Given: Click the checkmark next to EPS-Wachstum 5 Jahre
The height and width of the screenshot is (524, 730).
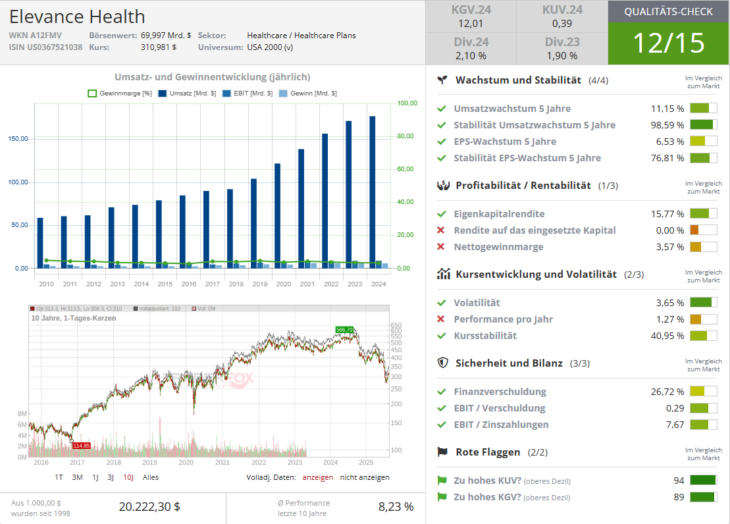Looking at the screenshot, I should 441,141.
